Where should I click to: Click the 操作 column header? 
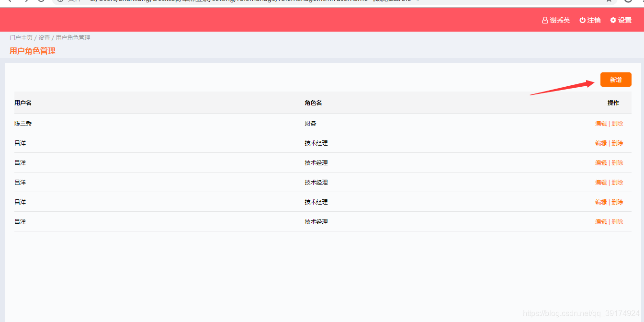click(613, 103)
